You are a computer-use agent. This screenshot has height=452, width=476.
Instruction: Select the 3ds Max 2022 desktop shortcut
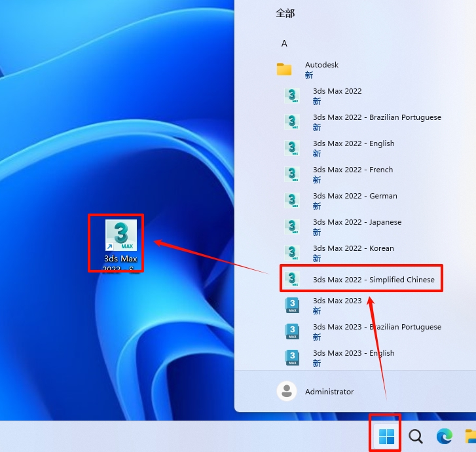[x=121, y=244]
